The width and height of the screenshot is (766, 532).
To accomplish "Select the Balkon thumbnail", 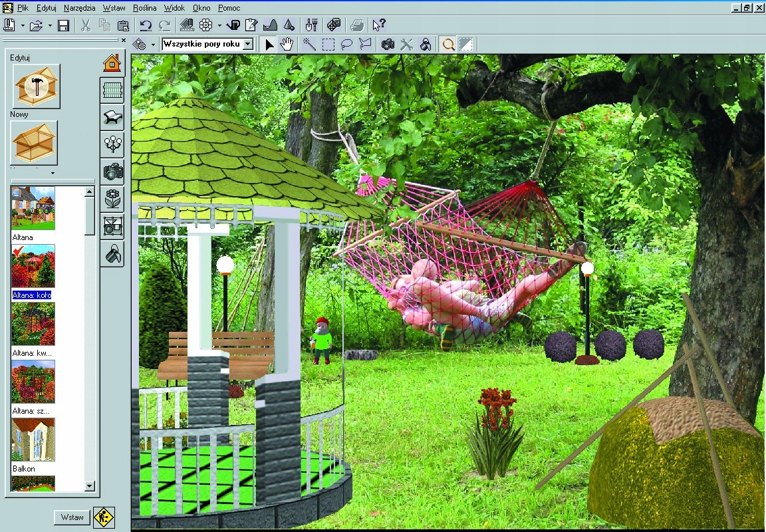I will click(33, 440).
